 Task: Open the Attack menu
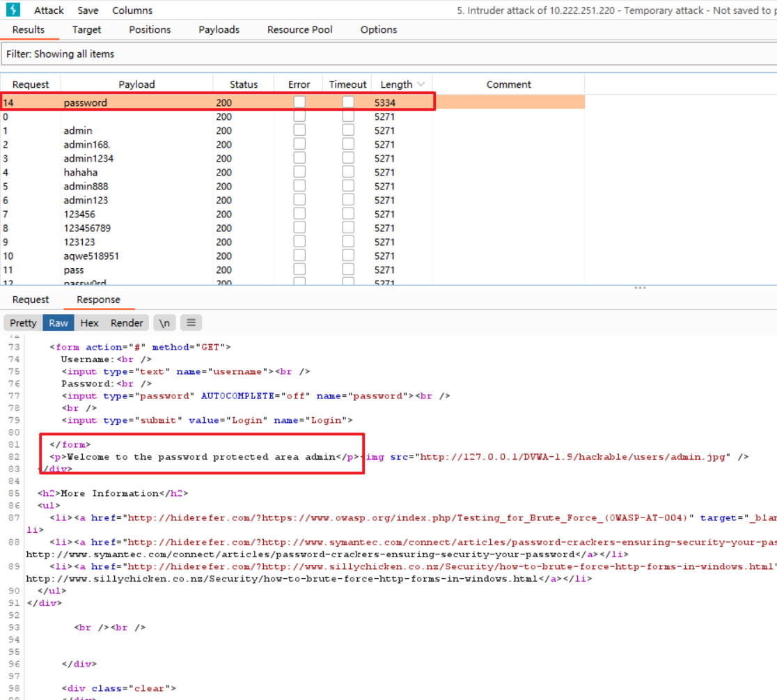(49, 10)
